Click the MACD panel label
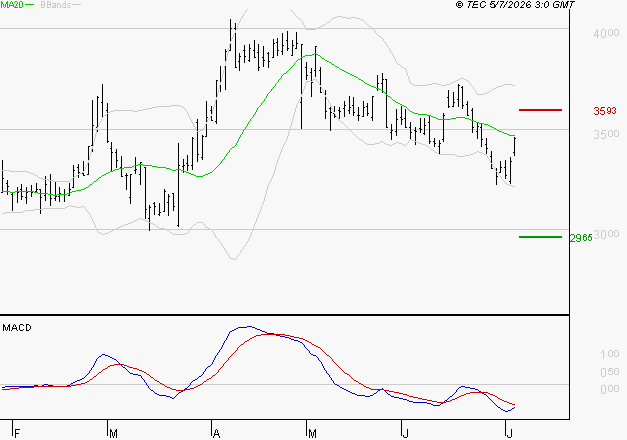 coord(17,328)
